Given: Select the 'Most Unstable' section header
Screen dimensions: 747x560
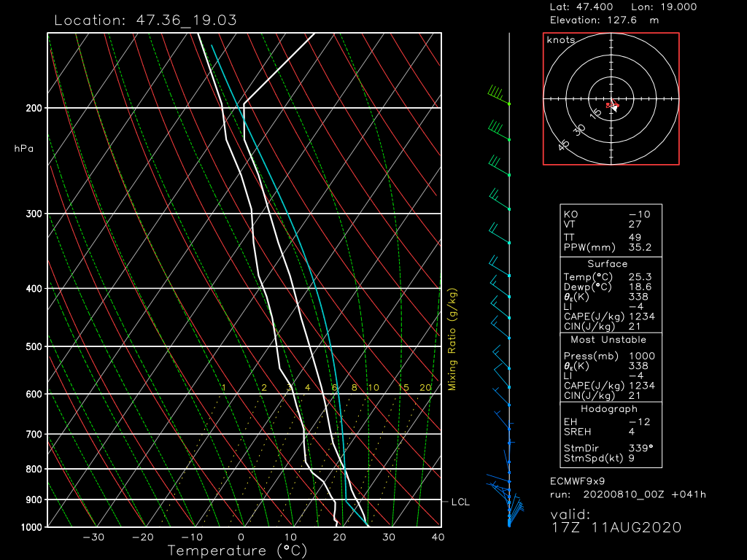Looking at the screenshot, I should (x=607, y=340).
